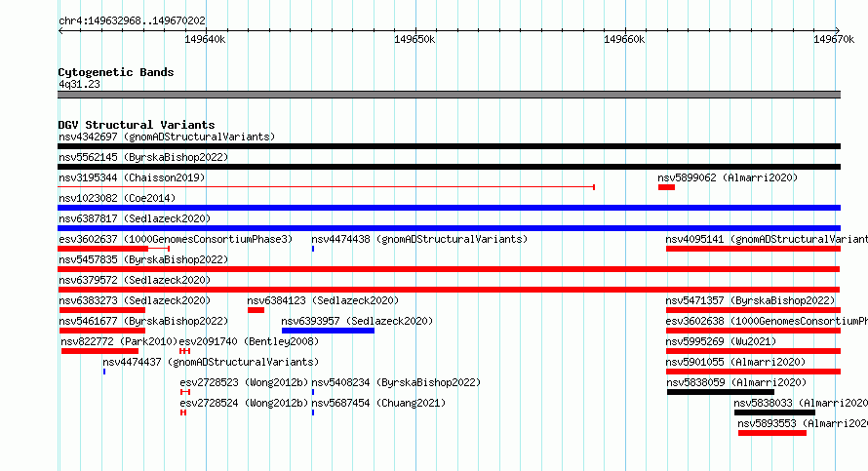Viewport: 868px width, 471px height.
Task: Open nsv4095141 gnomAD variant label
Action: click(x=767, y=239)
